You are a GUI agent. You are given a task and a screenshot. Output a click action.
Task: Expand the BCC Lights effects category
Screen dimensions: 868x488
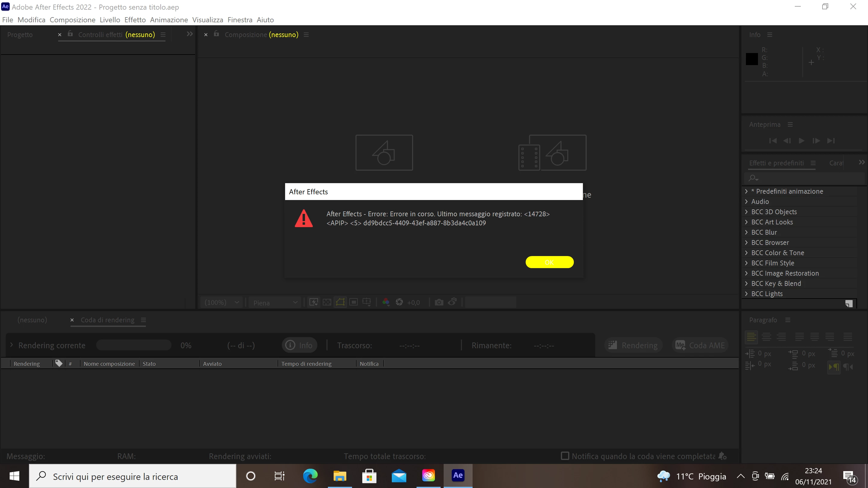[746, 294]
